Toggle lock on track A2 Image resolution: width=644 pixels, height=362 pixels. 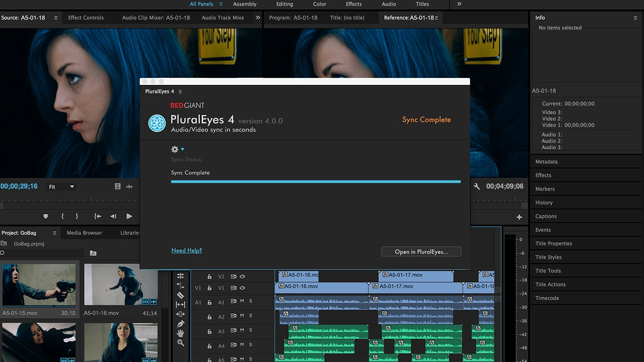pyautogui.click(x=209, y=316)
